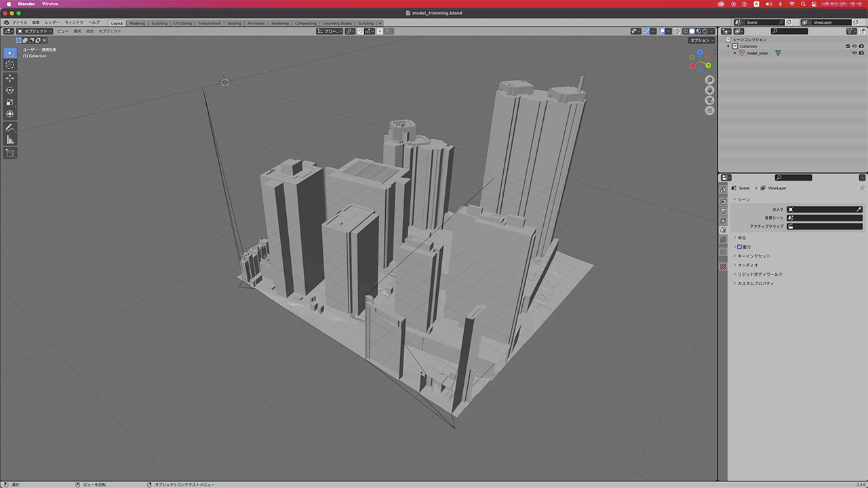
Task: Pick the Rotate tool
Action: click(x=10, y=90)
